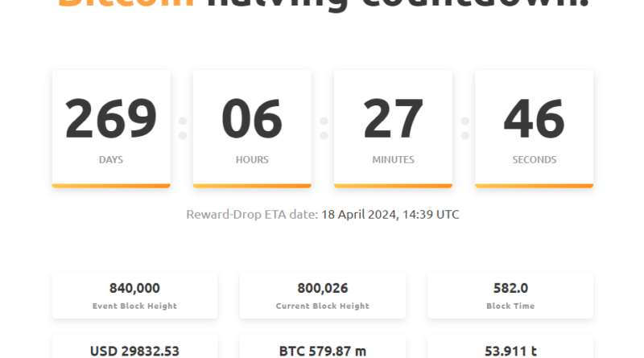The width and height of the screenshot is (644, 358).
Task: Click the 269 days countdown number
Action: (111, 118)
